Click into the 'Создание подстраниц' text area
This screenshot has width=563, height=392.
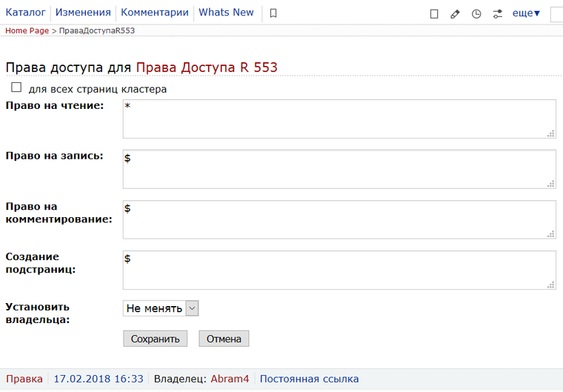(x=339, y=270)
